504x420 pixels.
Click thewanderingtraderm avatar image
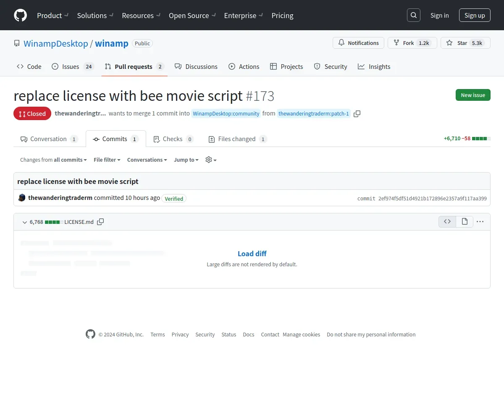coord(22,198)
